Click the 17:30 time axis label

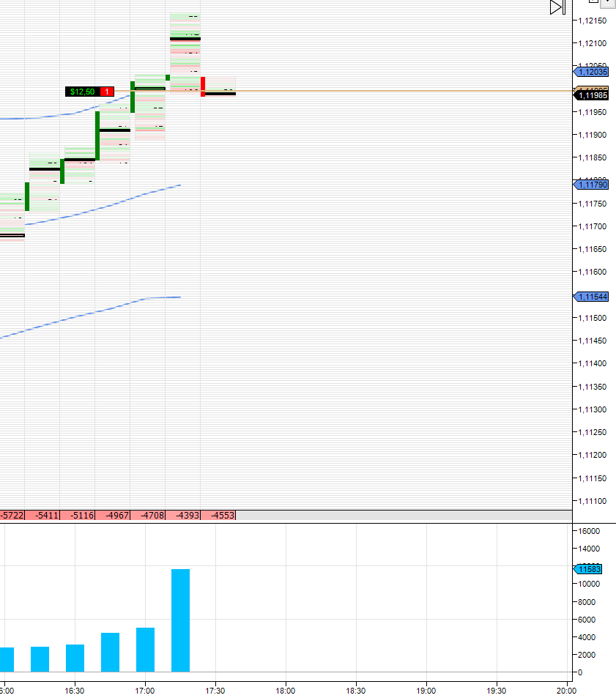[x=215, y=691]
